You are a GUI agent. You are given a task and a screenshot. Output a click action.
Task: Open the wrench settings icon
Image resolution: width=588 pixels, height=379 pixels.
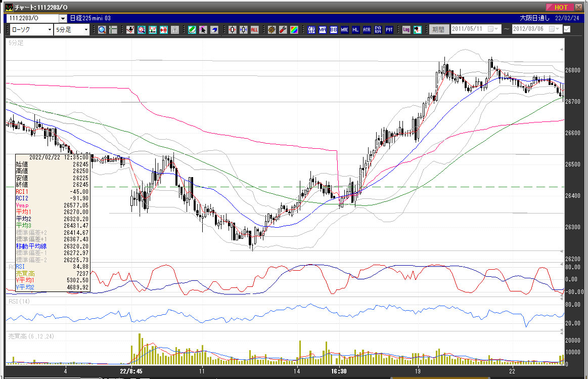coord(283,29)
